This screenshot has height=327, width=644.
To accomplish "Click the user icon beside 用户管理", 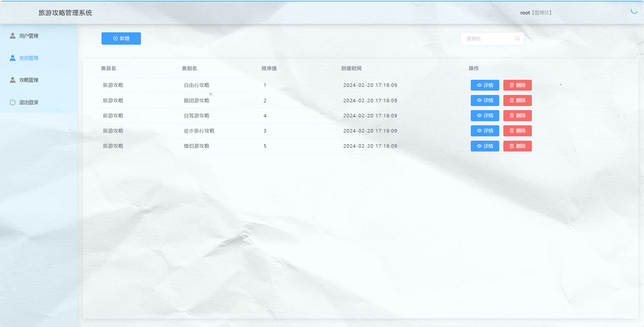I will (12, 36).
